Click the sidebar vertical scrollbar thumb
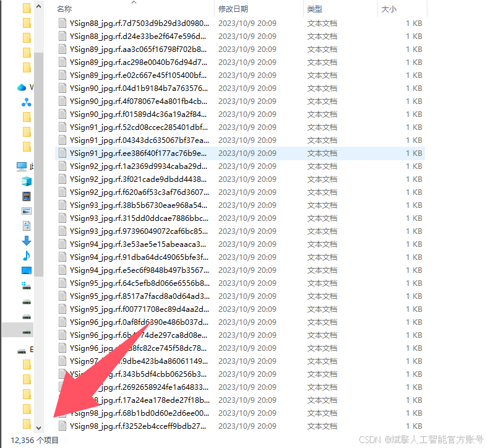 (38, 165)
